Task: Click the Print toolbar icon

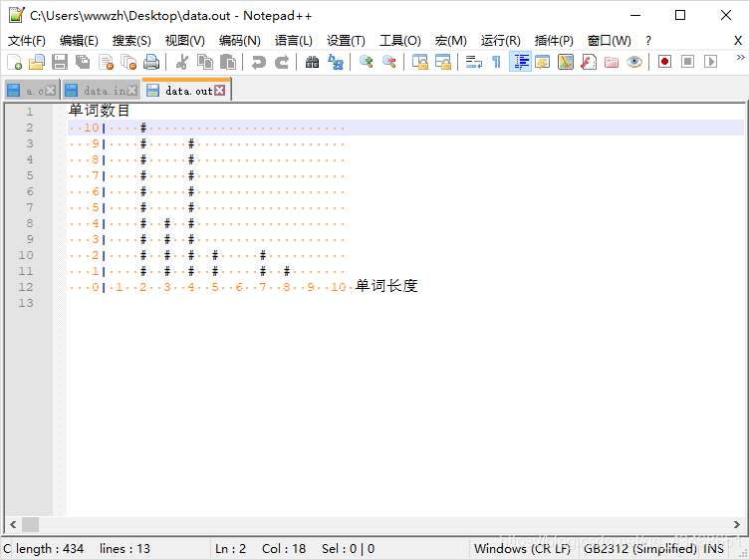Action: (151, 62)
